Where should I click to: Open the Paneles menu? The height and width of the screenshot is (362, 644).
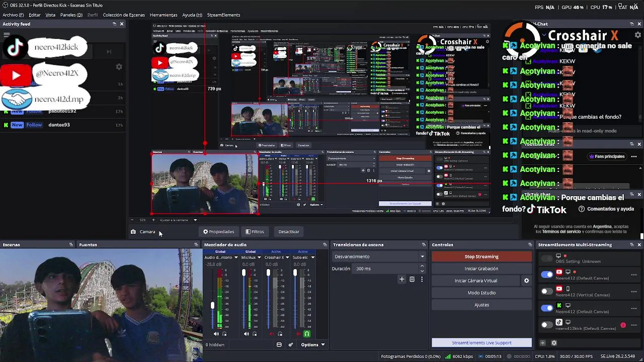click(71, 15)
